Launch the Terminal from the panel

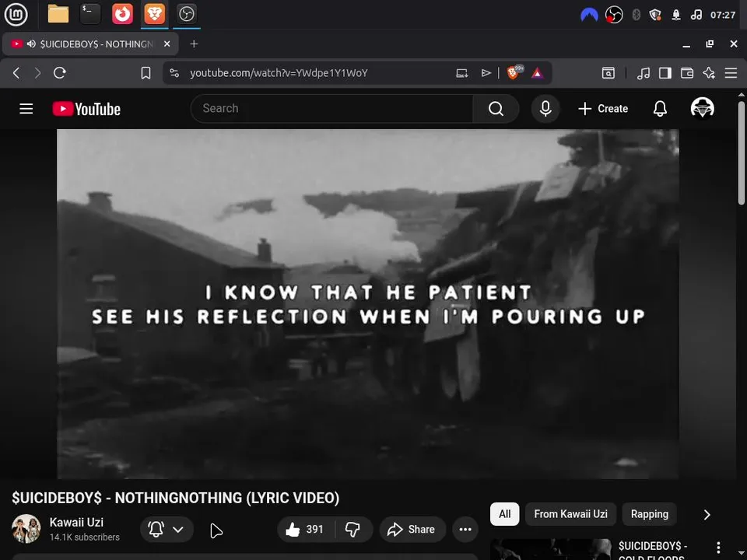(x=90, y=14)
